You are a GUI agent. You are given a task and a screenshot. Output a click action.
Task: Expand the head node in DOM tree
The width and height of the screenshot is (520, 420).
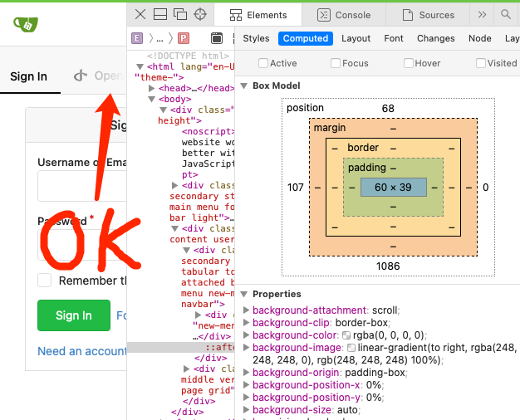(x=152, y=88)
